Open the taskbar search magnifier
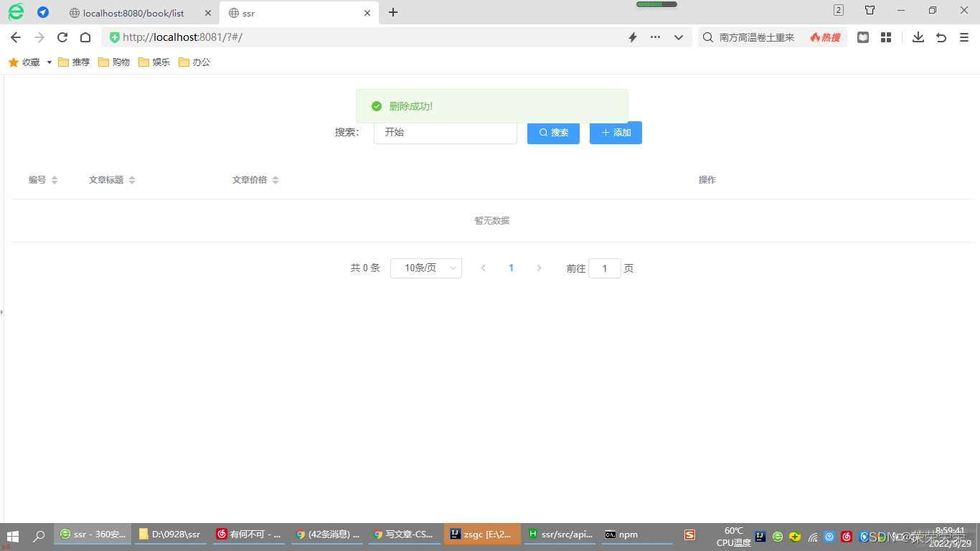980x551 pixels. 39,535
